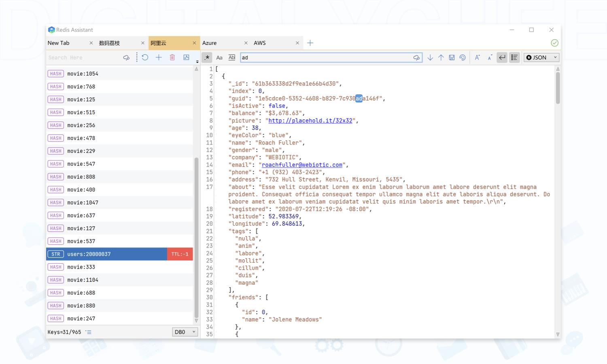Expand the key toolbar overflow arrow
Screen dimensions: 607x364
point(197,61)
